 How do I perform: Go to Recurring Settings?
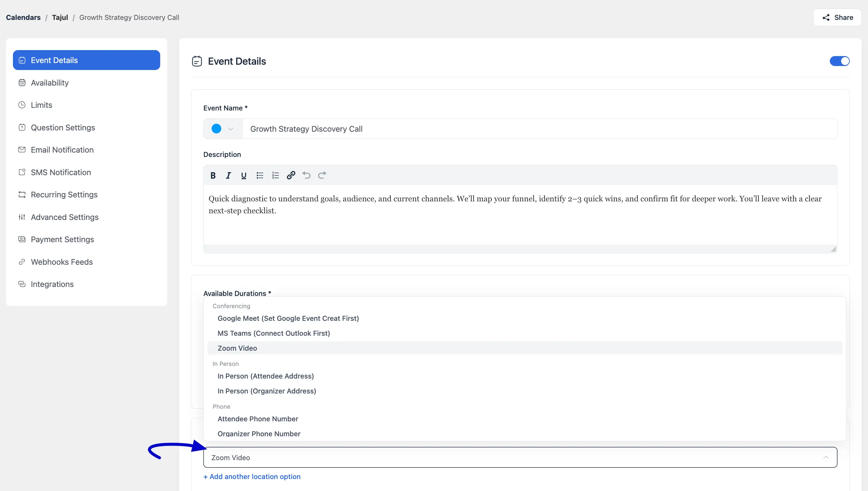86,195
